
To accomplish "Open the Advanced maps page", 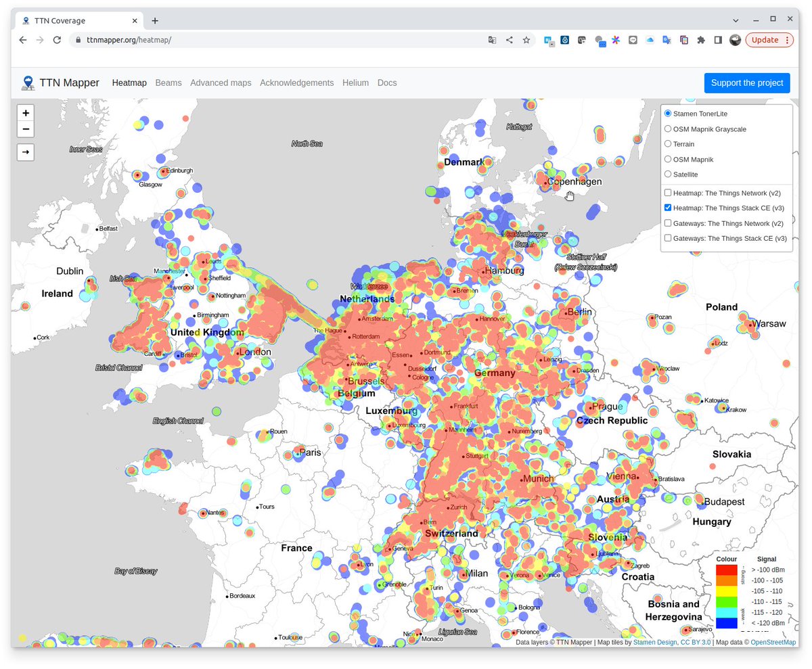I will point(221,83).
